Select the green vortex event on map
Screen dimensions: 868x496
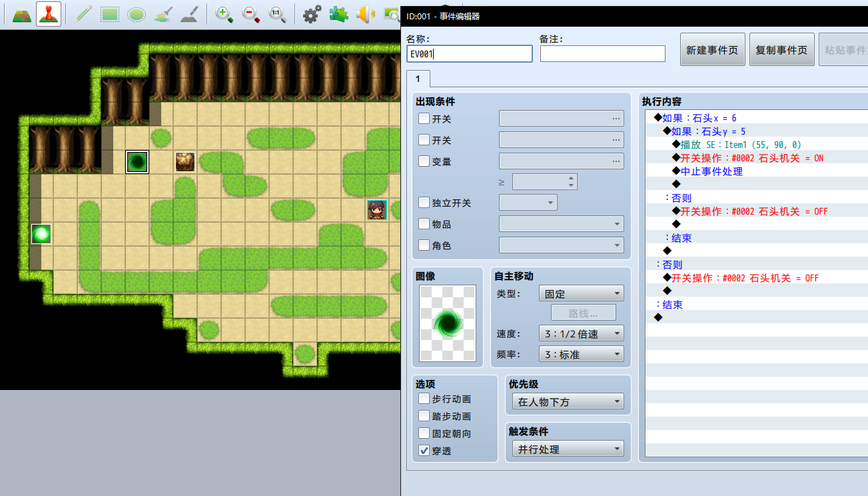pyautogui.click(x=137, y=161)
